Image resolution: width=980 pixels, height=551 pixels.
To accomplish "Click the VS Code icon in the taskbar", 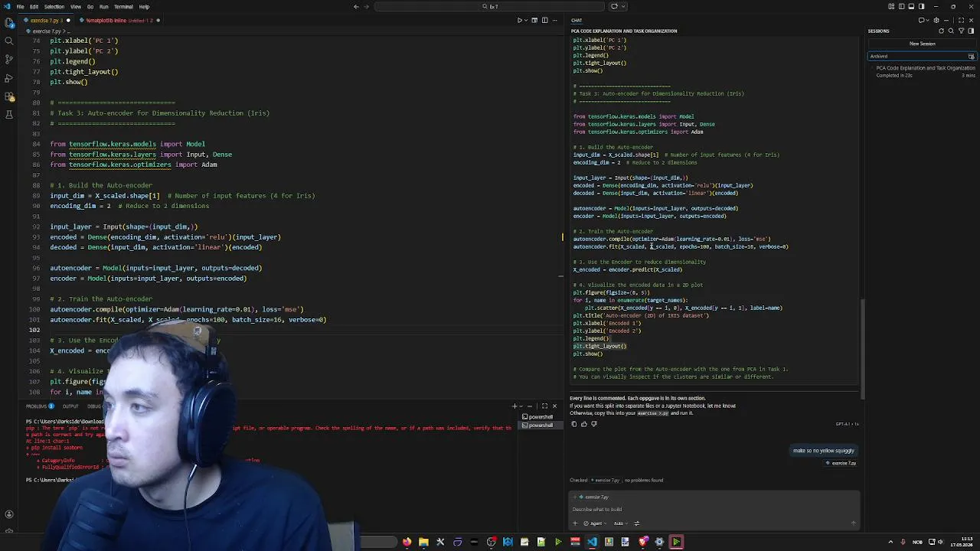I will click(x=592, y=542).
